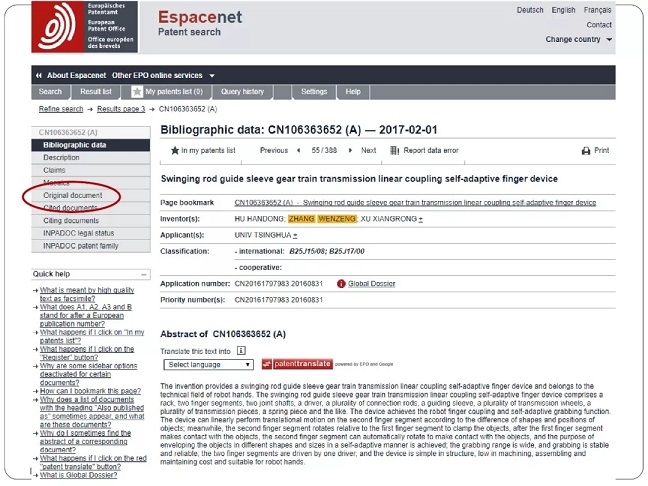Click the star icon beside My patents list
This screenshot has width=648, height=486.
(137, 92)
